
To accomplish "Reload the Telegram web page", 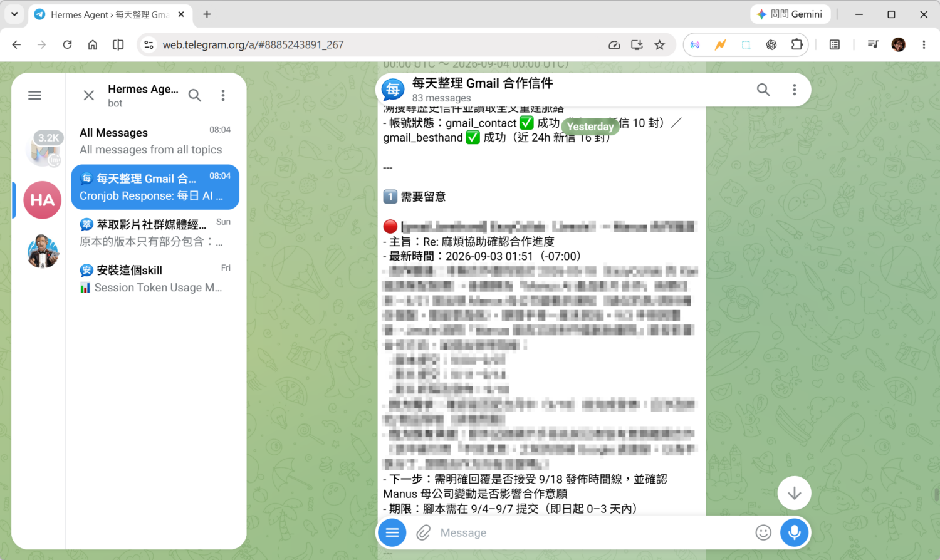I will 67,44.
